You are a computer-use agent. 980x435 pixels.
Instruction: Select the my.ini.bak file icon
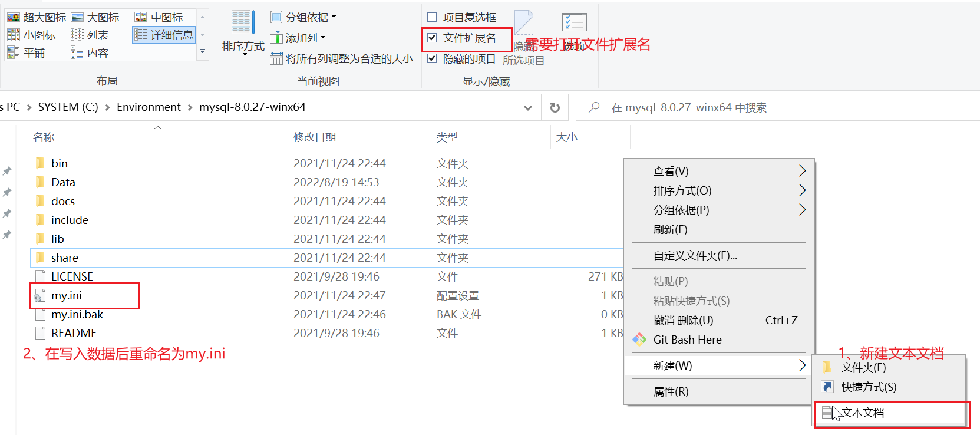click(x=40, y=314)
